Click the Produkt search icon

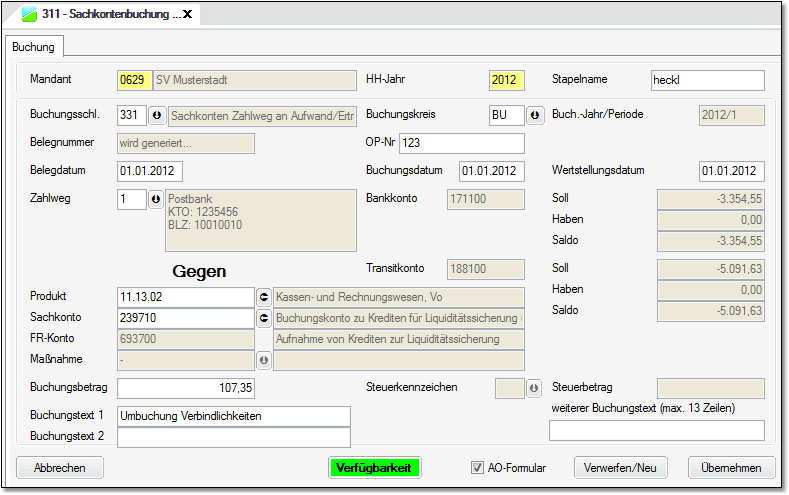pyautogui.click(x=264, y=297)
